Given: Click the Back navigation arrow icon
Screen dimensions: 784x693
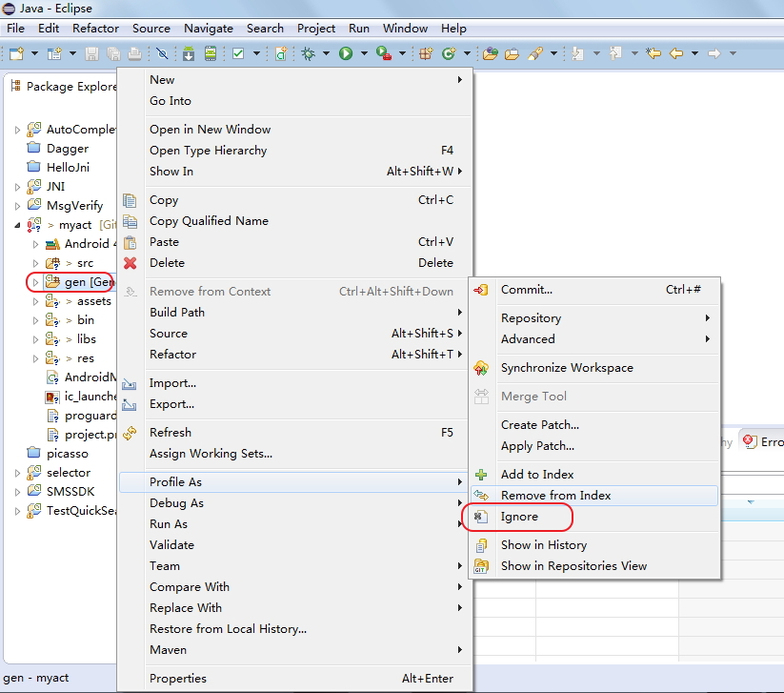Looking at the screenshot, I should (676, 53).
